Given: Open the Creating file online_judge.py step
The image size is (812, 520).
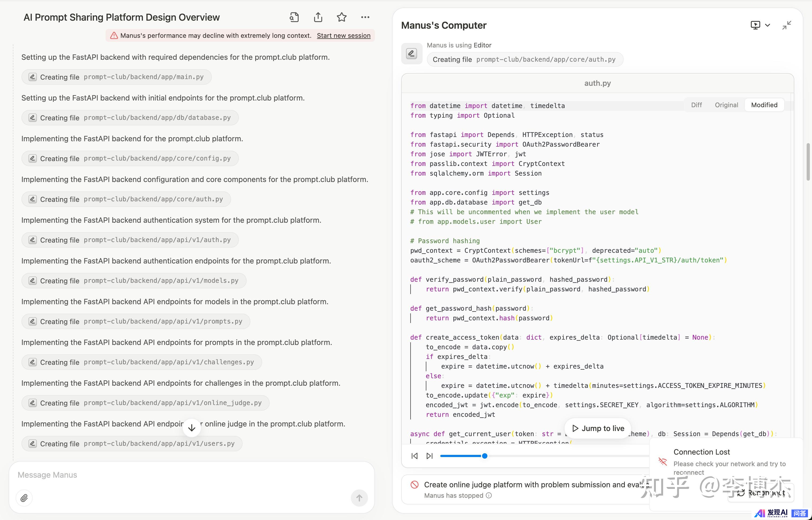Looking at the screenshot, I should pyautogui.click(x=145, y=403).
